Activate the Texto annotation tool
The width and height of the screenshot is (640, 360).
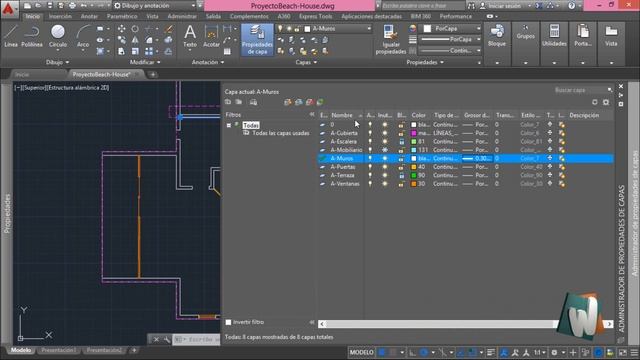pos(190,36)
